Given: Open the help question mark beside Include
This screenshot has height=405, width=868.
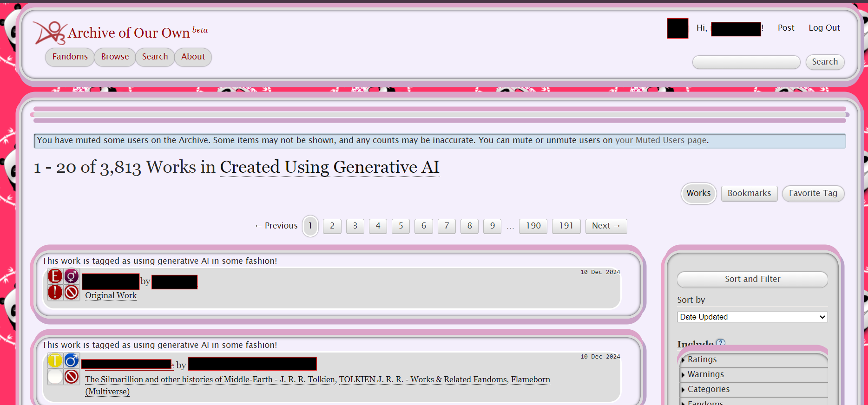Looking at the screenshot, I should (x=721, y=343).
